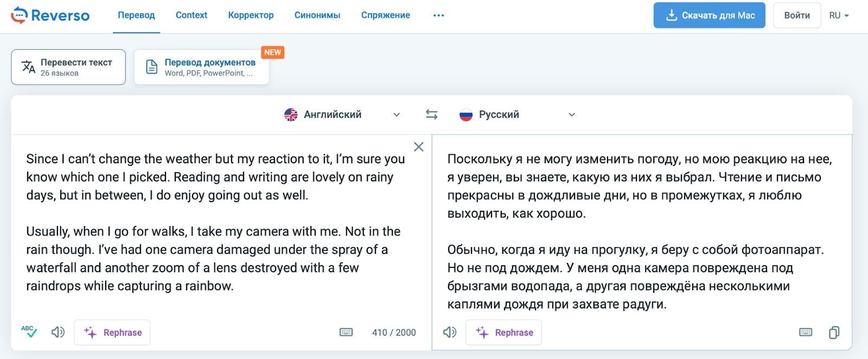Open virtual keyboard for source text
The height and width of the screenshot is (359, 868).
[x=346, y=332]
